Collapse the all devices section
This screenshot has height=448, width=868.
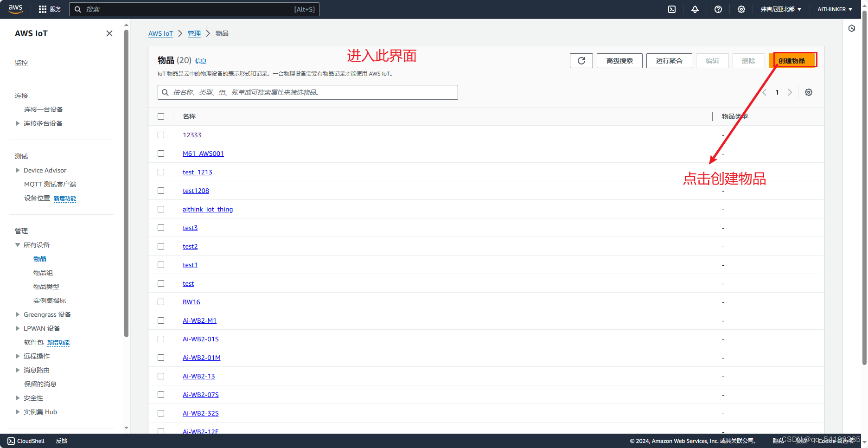click(18, 245)
